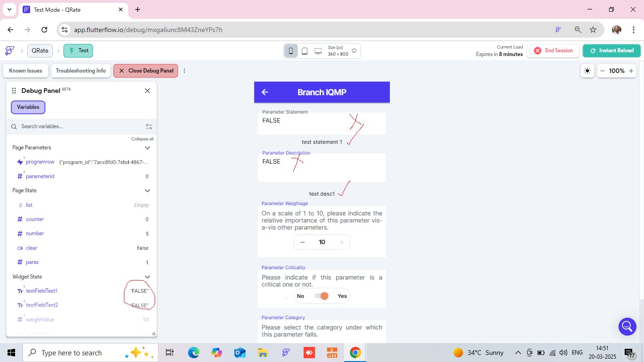View site information icon in address bar

coord(65,30)
